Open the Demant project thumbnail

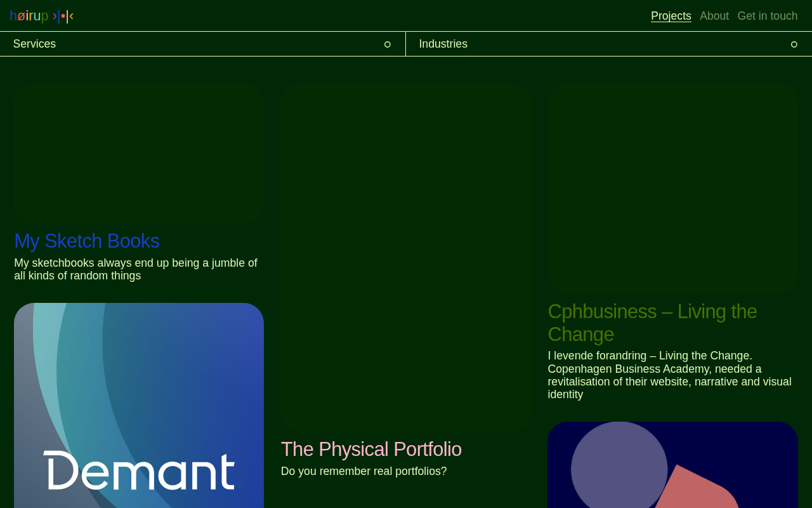(x=139, y=405)
